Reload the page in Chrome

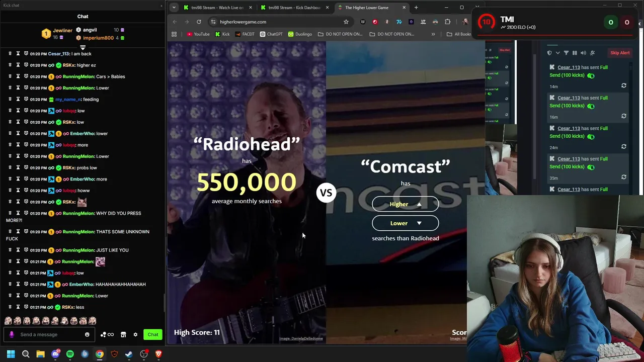coord(199,22)
